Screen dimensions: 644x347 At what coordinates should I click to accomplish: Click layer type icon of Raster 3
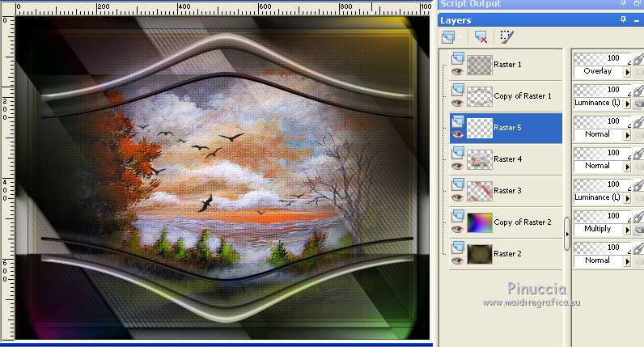[458, 184]
